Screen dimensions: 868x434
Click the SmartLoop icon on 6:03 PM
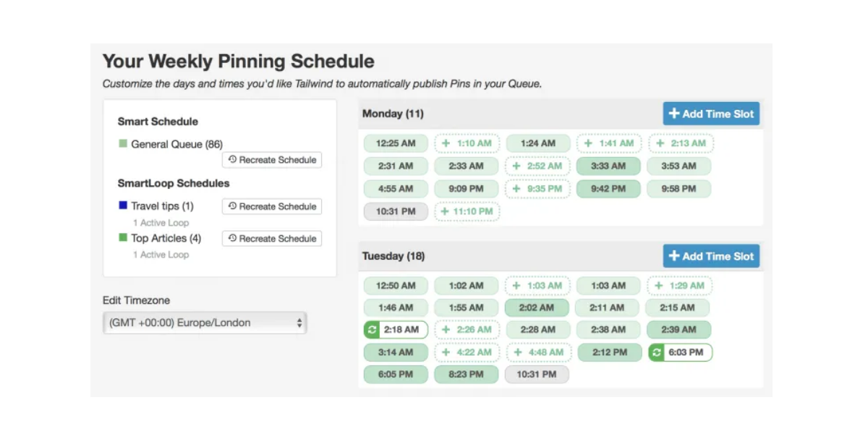click(657, 352)
